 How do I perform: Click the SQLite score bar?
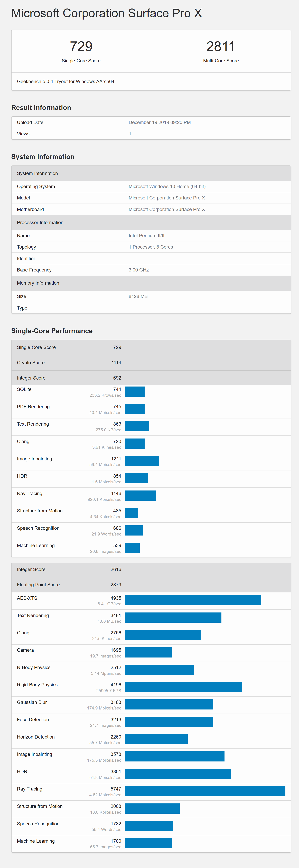click(135, 392)
